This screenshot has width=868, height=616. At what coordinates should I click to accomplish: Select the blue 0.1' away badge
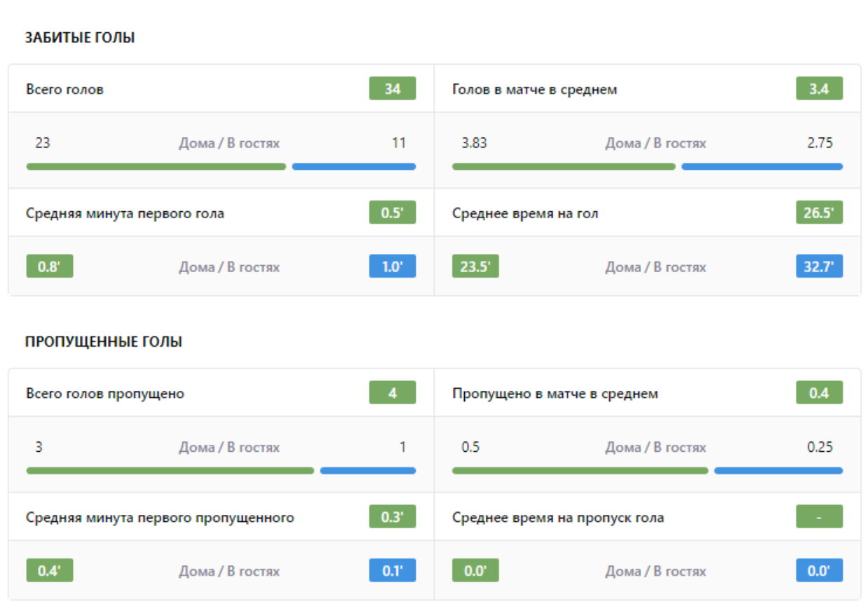(392, 571)
